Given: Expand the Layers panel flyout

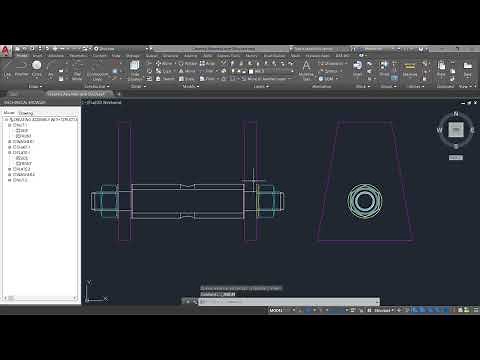Looking at the screenshot, I should (261, 86).
